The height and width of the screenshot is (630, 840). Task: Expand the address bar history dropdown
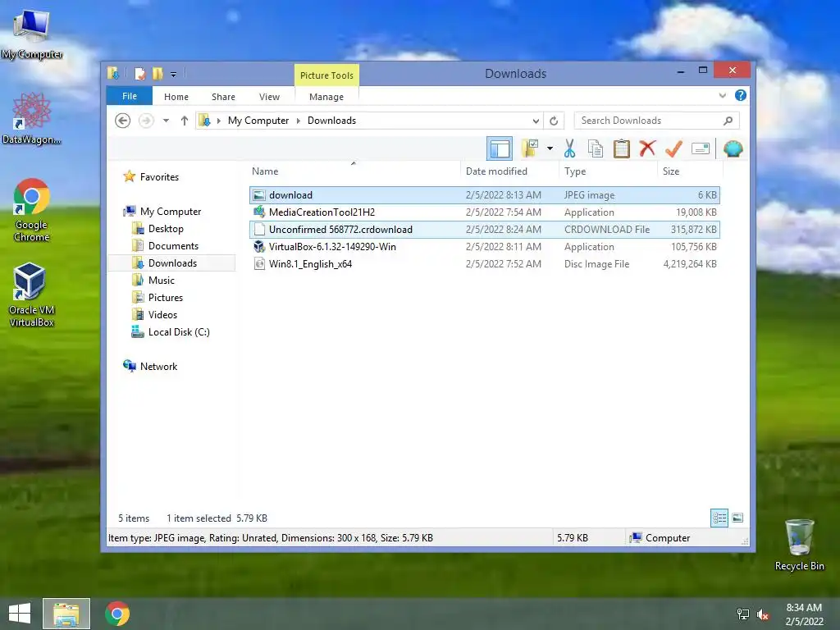pos(536,121)
